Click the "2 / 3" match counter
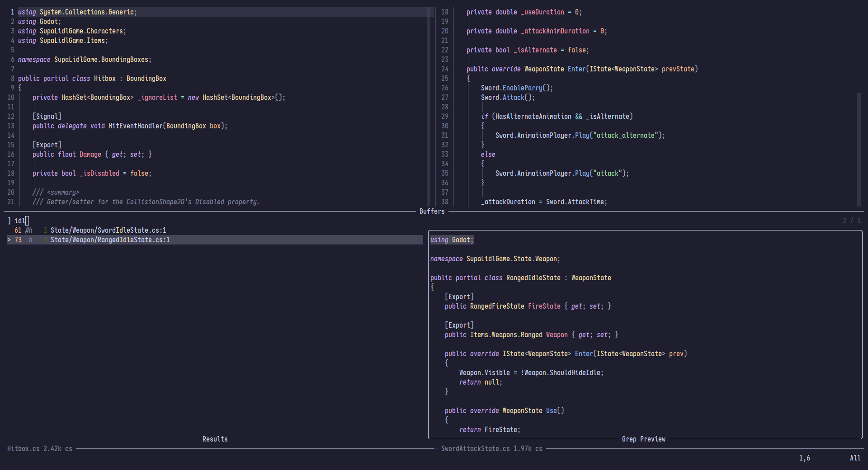The width and height of the screenshot is (868, 470). 852,221
